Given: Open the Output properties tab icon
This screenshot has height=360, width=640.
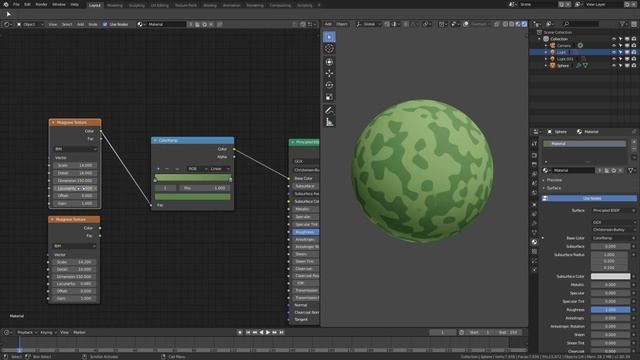Looking at the screenshot, I should 534,164.
